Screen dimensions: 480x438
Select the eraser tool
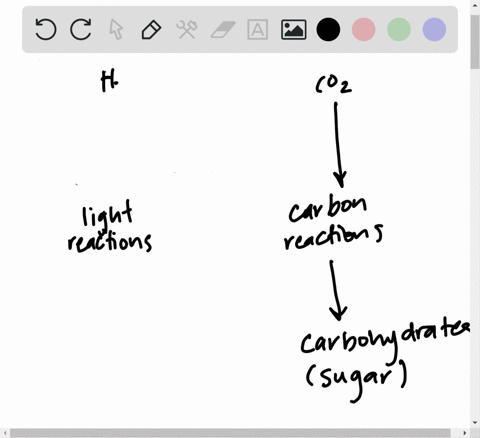click(223, 30)
